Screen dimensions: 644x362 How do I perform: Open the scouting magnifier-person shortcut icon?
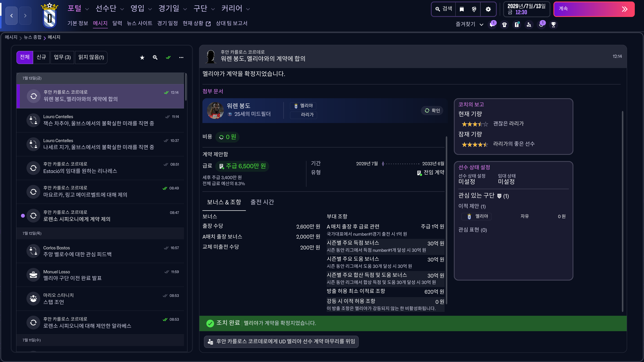(x=529, y=24)
